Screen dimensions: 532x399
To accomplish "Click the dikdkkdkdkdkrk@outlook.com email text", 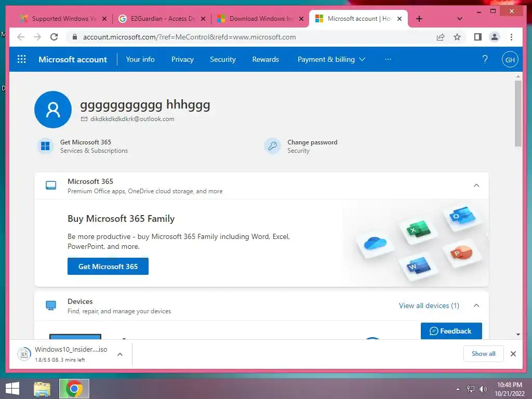I will [132, 119].
